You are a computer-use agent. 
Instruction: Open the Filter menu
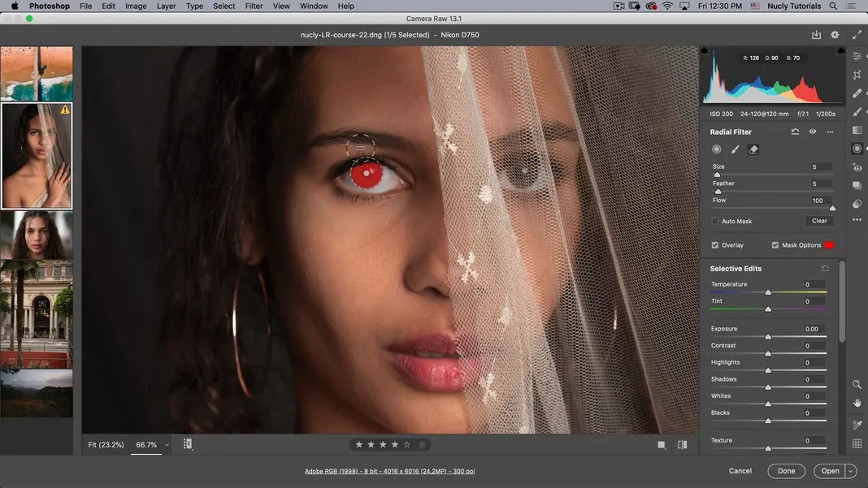pyautogui.click(x=254, y=6)
